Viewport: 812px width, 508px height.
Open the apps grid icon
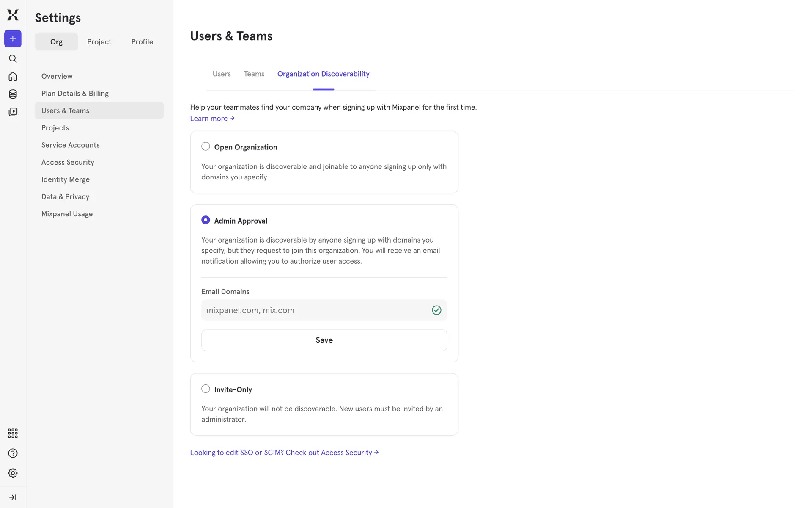(13, 433)
